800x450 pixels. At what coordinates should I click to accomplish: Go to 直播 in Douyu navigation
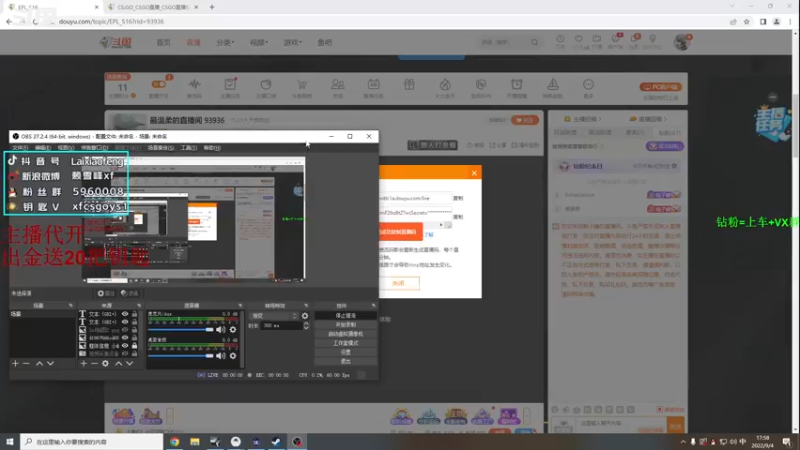[193, 42]
